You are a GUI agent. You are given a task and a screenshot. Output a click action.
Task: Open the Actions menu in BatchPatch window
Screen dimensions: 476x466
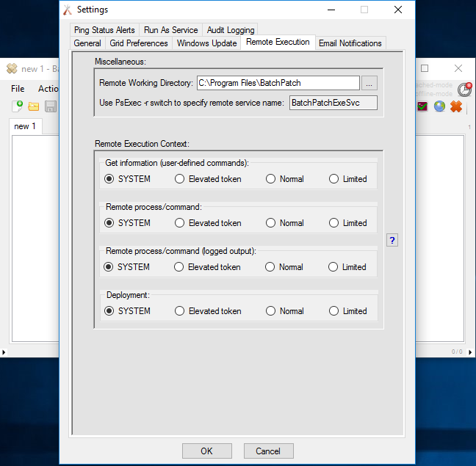click(x=48, y=89)
